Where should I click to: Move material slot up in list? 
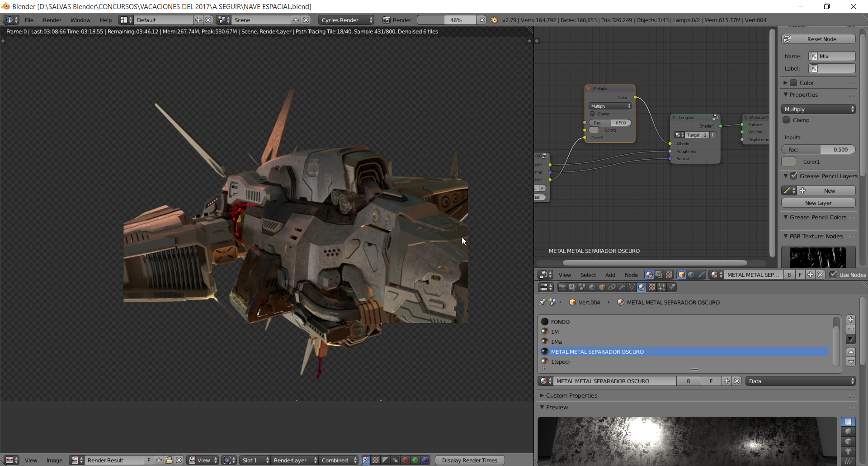click(x=851, y=352)
